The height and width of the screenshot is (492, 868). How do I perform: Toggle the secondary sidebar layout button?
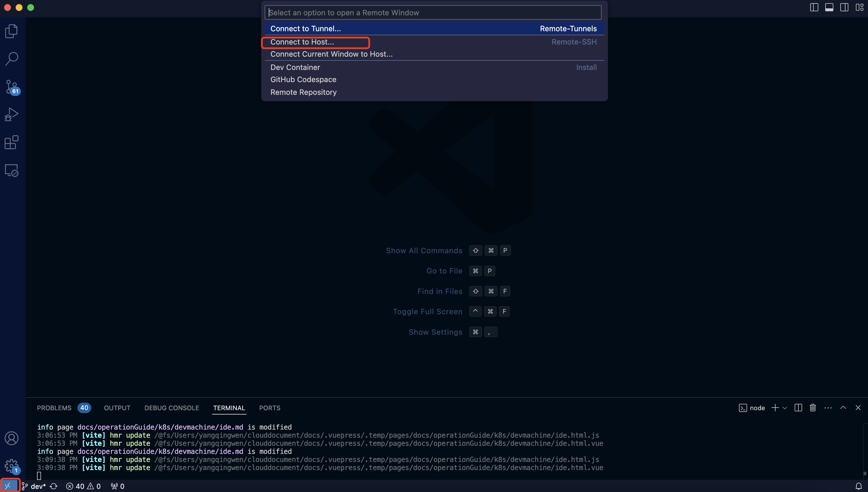click(844, 8)
